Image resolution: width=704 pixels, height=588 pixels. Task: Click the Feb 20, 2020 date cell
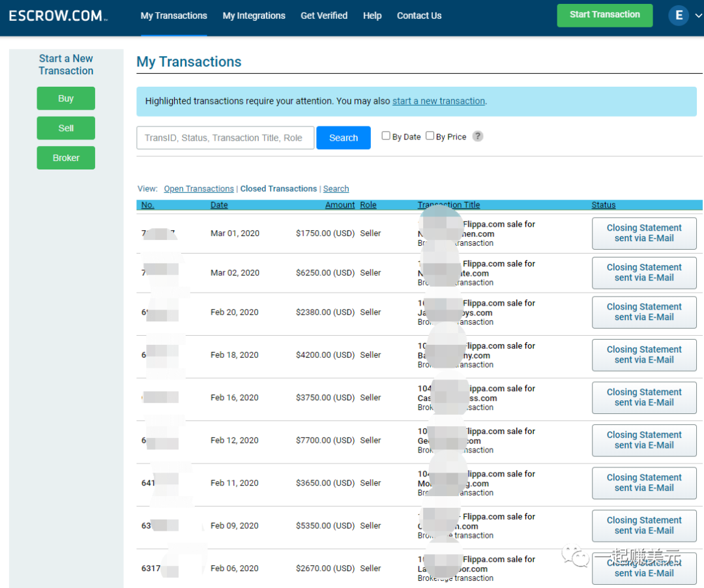coord(235,312)
